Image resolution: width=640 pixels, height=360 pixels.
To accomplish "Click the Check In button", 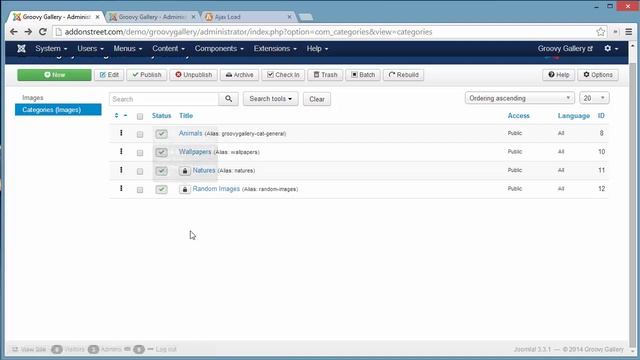I will pyautogui.click(x=283, y=75).
